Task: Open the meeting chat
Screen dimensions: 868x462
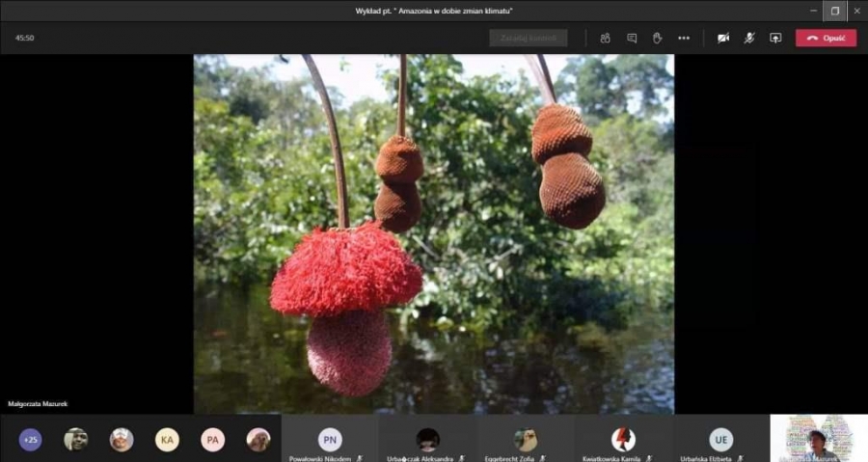Action: 631,39
